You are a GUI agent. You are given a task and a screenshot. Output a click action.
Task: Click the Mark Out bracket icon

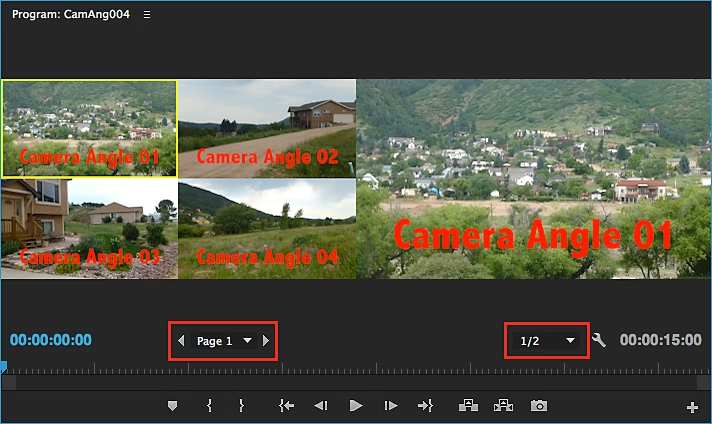241,405
